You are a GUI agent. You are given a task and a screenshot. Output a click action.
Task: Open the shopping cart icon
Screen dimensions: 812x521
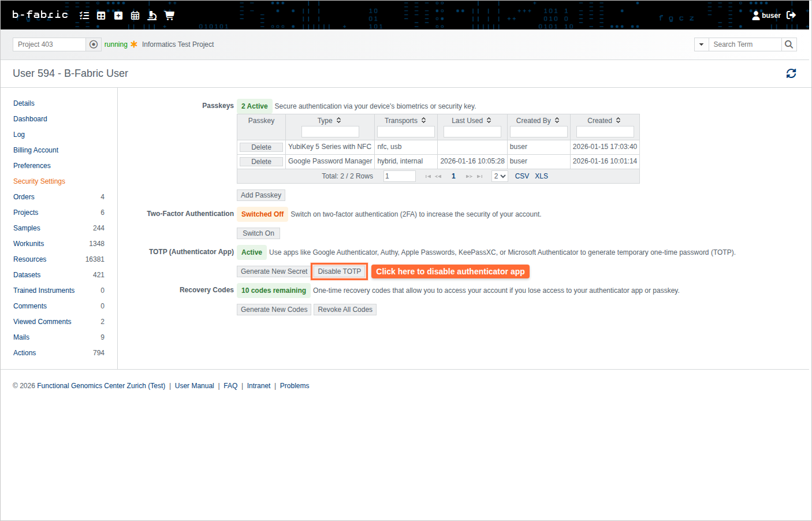(169, 16)
